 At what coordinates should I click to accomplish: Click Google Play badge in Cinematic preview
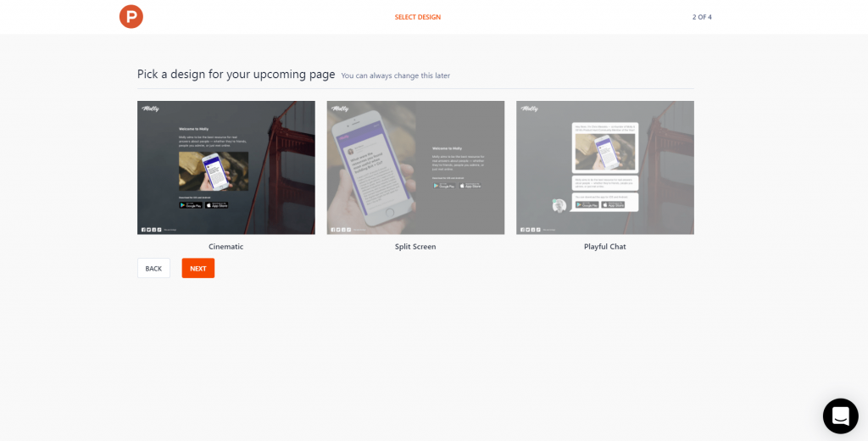pyautogui.click(x=191, y=205)
